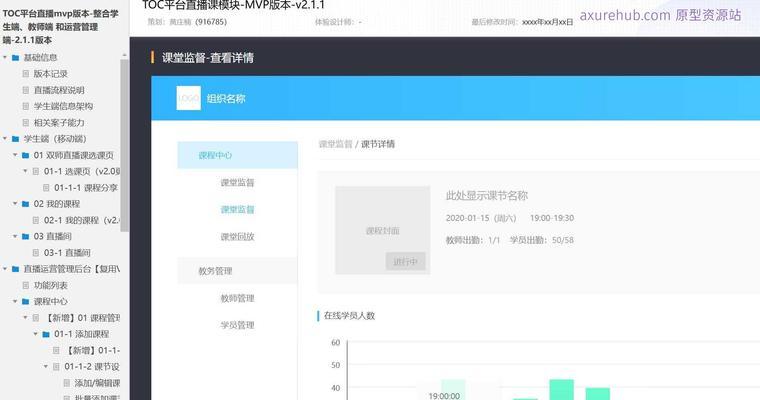This screenshot has height=400, width=760.
Task: Collapse the 基础信息 folder arrow
Action: click(x=5, y=58)
